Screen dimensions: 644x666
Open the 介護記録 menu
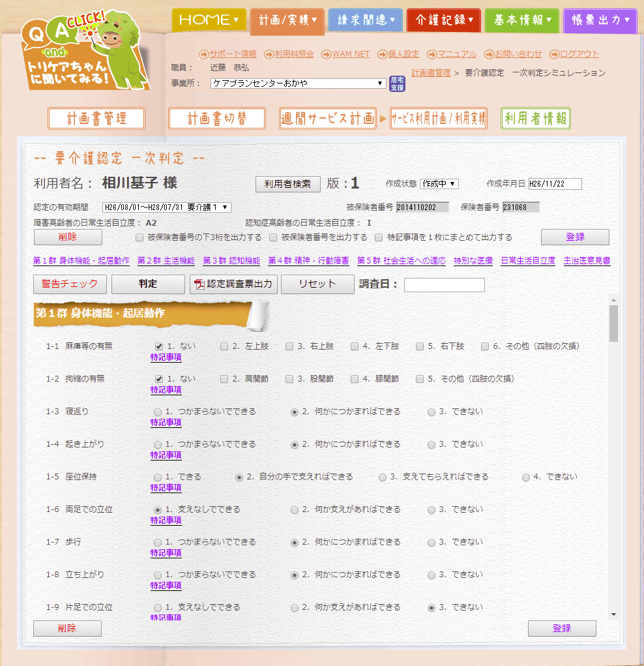click(x=443, y=20)
